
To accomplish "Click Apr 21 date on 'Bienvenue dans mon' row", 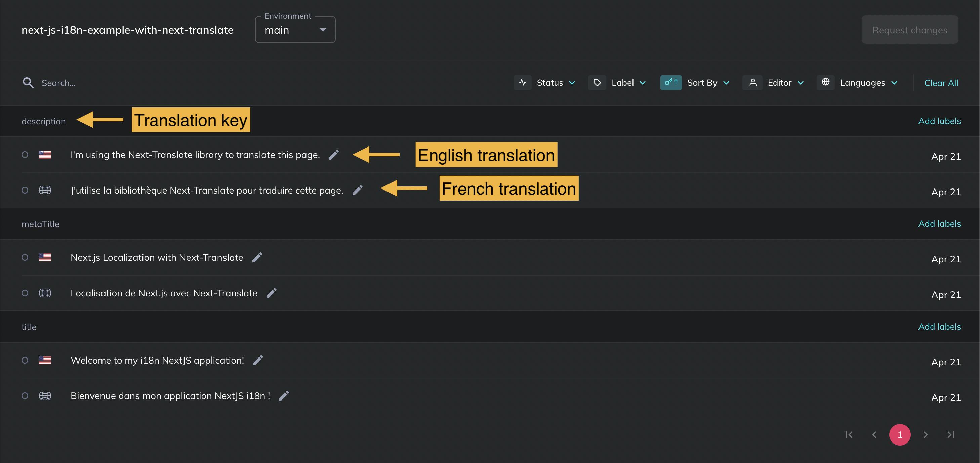I will 946,397.
